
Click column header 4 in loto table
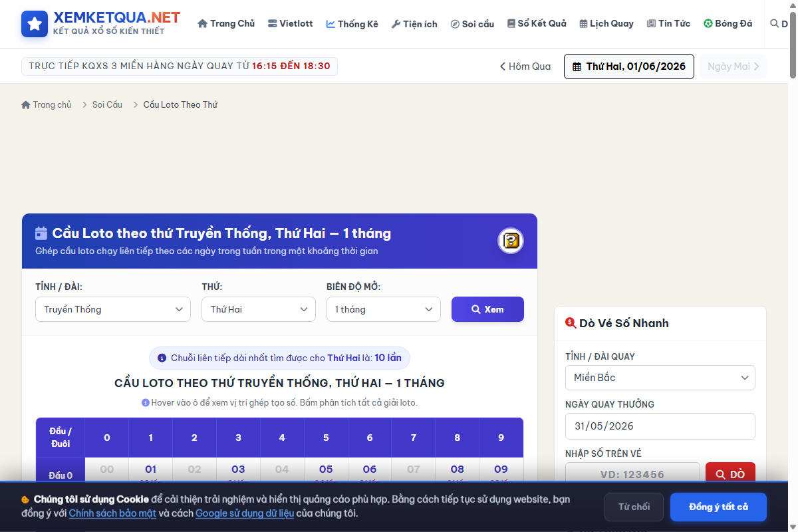[x=282, y=438]
